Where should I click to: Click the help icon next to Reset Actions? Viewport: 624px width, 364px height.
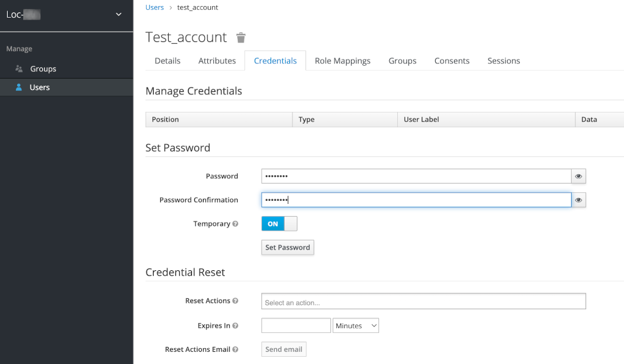(235, 301)
